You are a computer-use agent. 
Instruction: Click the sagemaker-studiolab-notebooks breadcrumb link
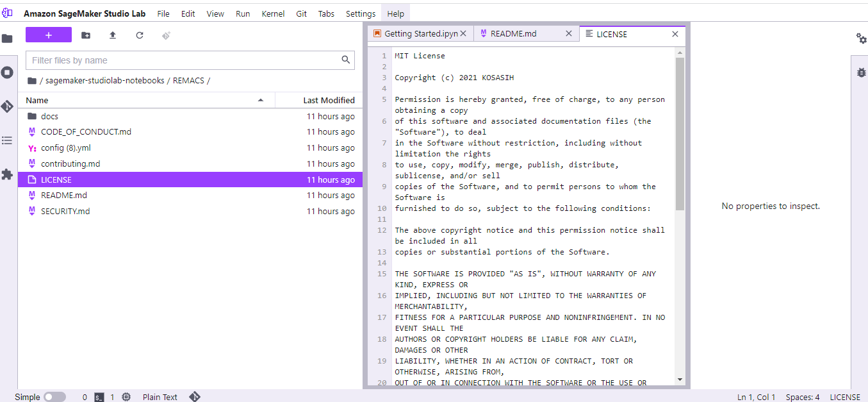coord(105,81)
